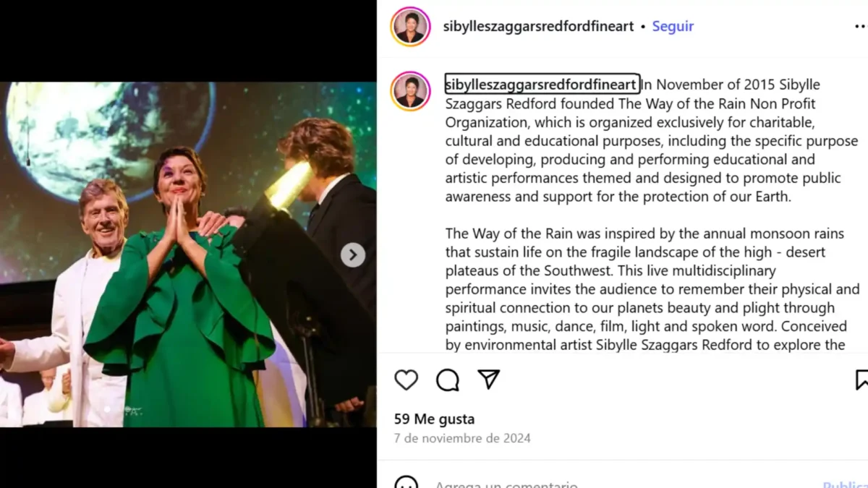This screenshot has width=868, height=488.
Task: Select the highlighted carousel dot on the photo
Action: pyautogui.click(x=107, y=410)
